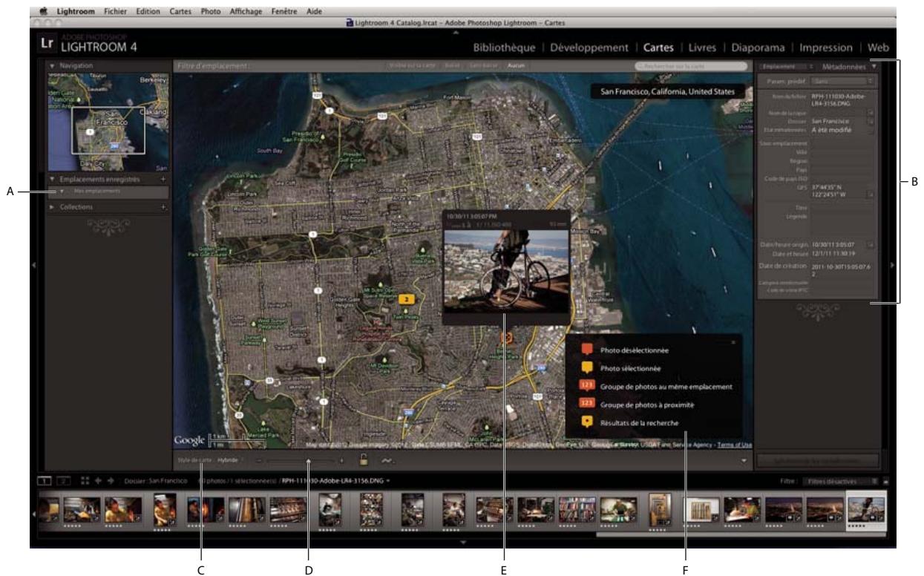
Task: Collapse the Métadonnées panel triangle
Action: pos(874,67)
